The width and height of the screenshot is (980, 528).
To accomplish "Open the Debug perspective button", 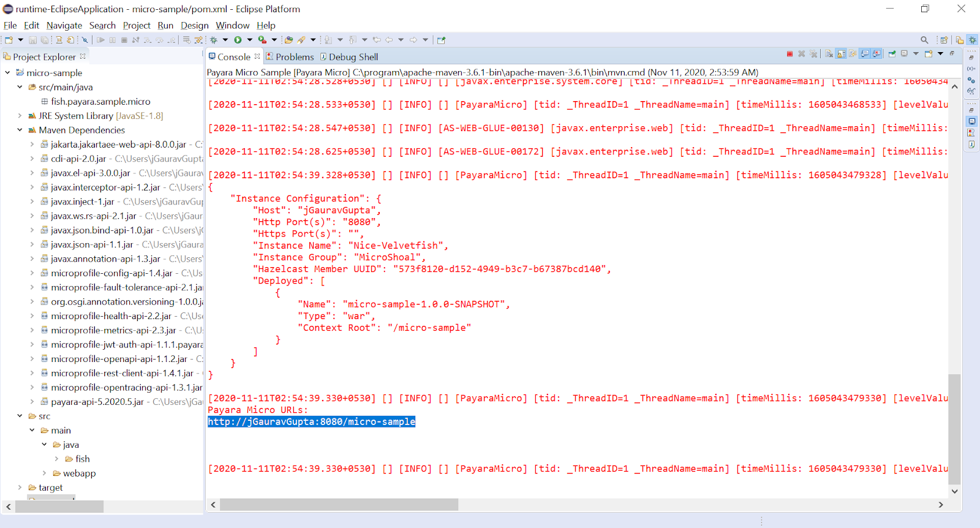I will pos(972,40).
